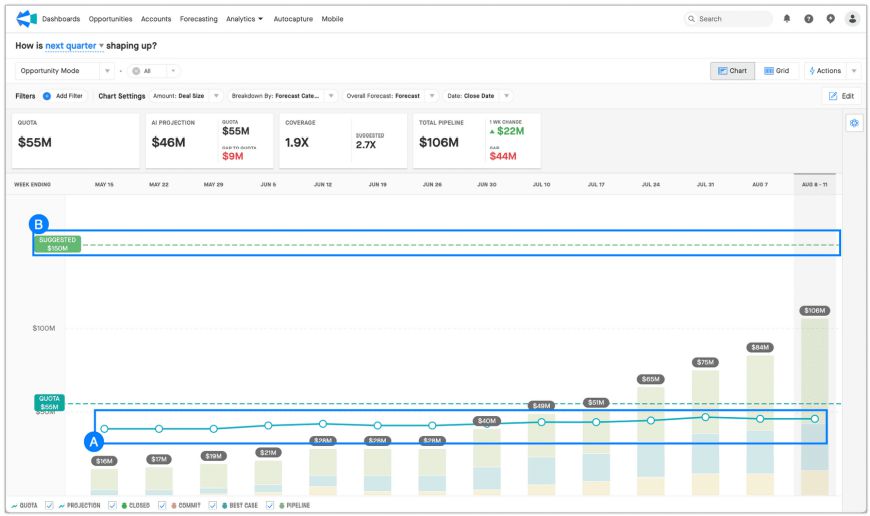Open notifications bell icon

pos(787,19)
